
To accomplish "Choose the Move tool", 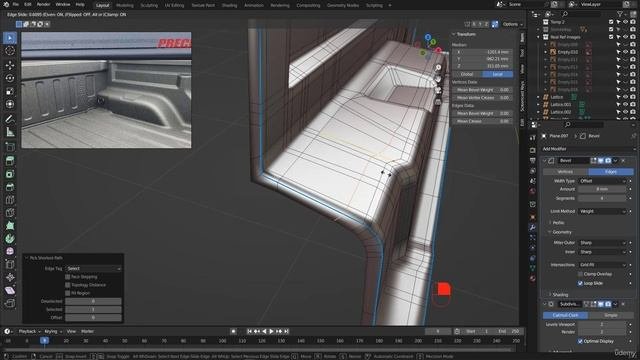I will [x=10, y=65].
